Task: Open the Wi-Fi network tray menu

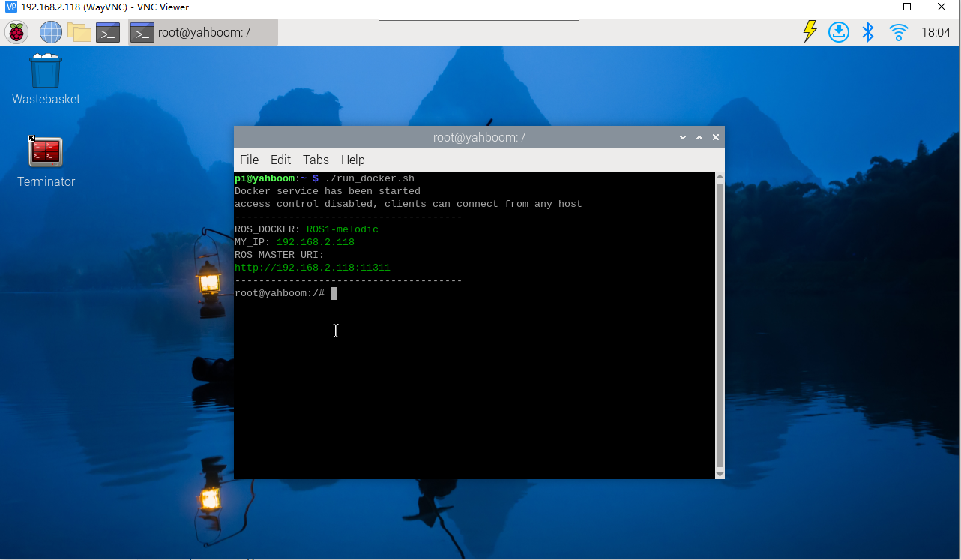Action: (898, 31)
